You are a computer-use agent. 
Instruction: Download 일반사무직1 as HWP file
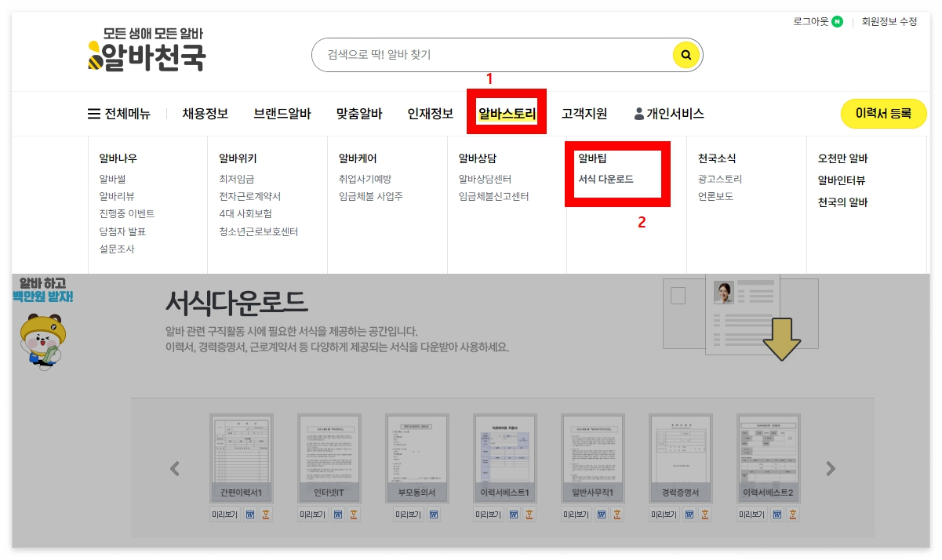[x=617, y=515]
